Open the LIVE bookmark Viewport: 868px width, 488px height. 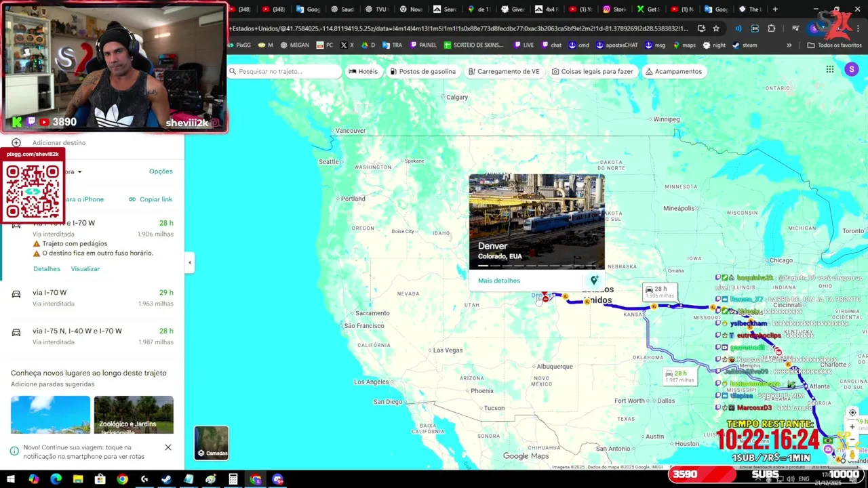point(524,45)
